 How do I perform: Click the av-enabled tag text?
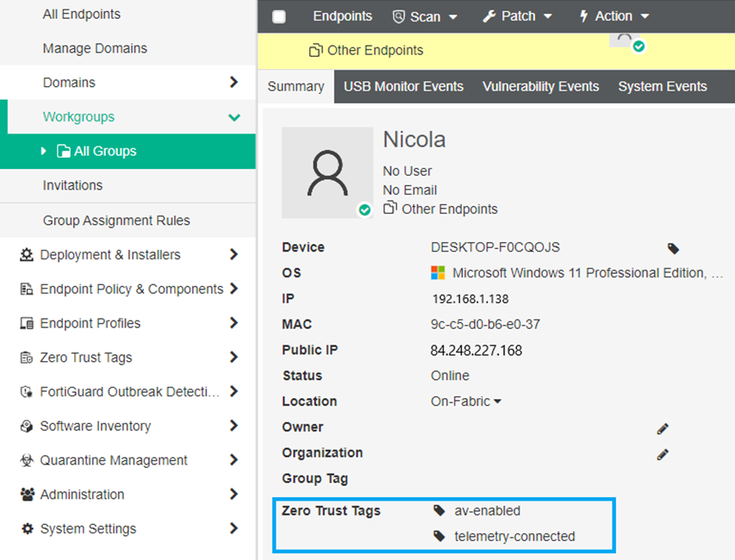[x=487, y=511]
